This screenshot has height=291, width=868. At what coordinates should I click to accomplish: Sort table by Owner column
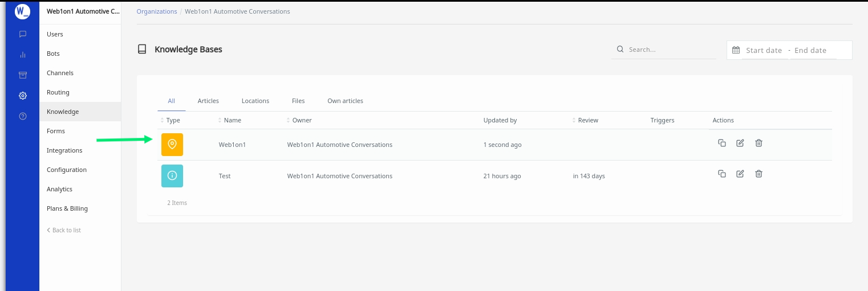[x=299, y=120]
